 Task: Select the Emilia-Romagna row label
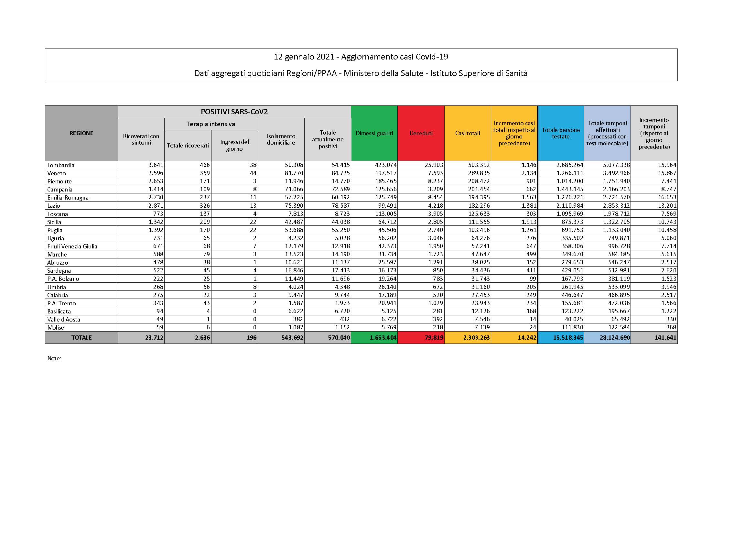click(x=68, y=198)
